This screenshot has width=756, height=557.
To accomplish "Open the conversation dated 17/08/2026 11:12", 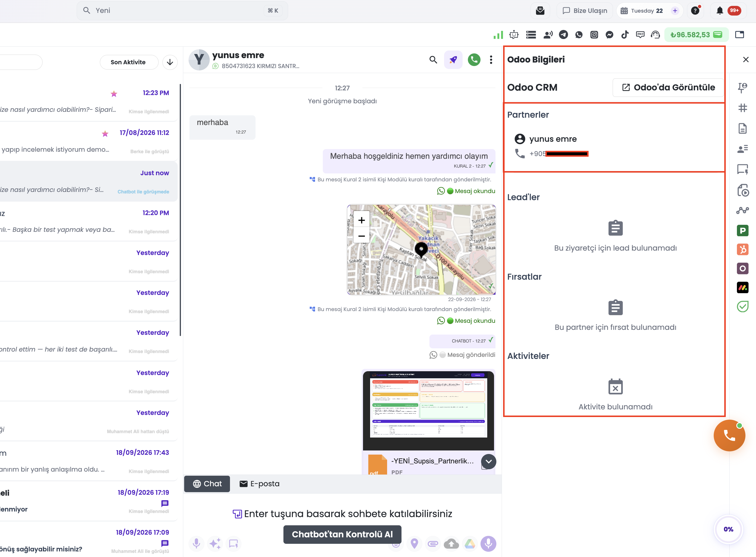I will coord(88,142).
